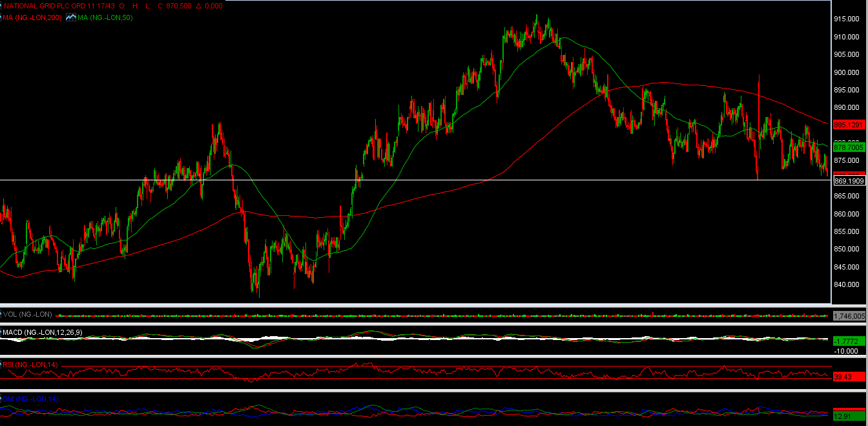
Task: Click the icon left of the DMI label
Action: 1,399
